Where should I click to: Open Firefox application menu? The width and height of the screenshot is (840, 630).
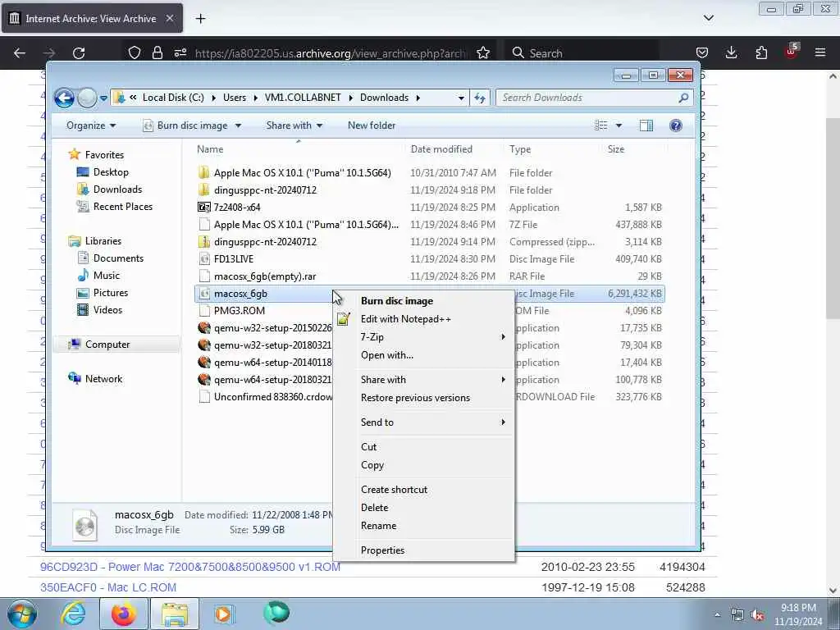click(820, 52)
